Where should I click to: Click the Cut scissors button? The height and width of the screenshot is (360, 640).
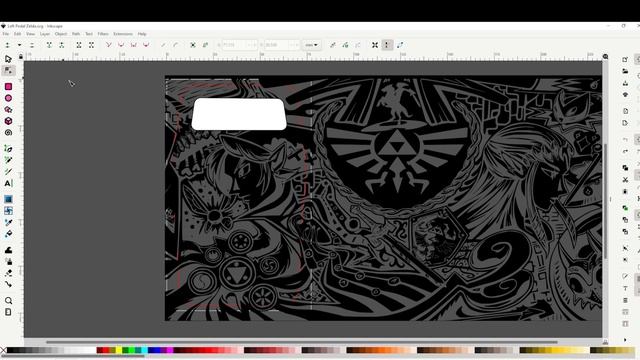(625, 180)
